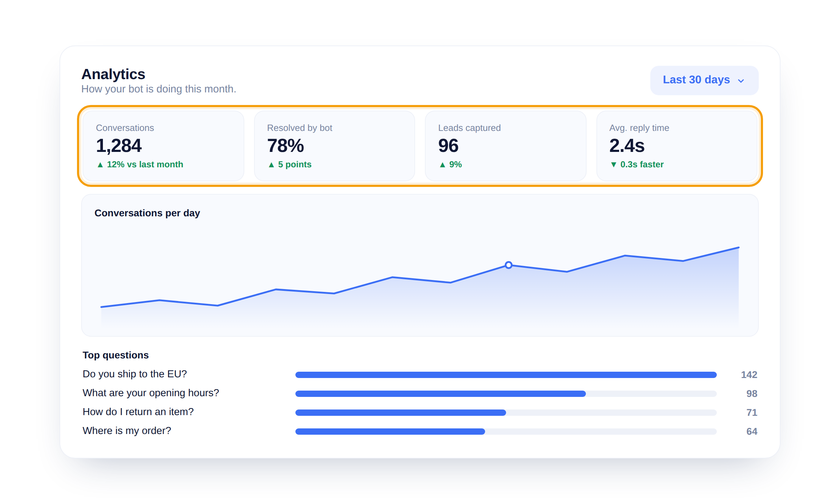Click the up arrow next to 5 points
The height and width of the screenshot is (504, 840).
271,164
